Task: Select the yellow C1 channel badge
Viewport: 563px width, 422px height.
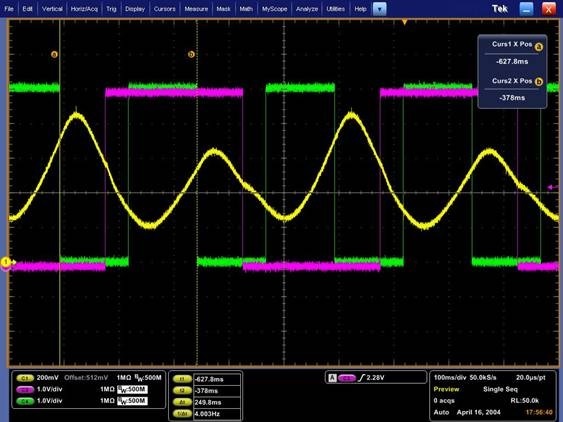Action: pos(25,378)
